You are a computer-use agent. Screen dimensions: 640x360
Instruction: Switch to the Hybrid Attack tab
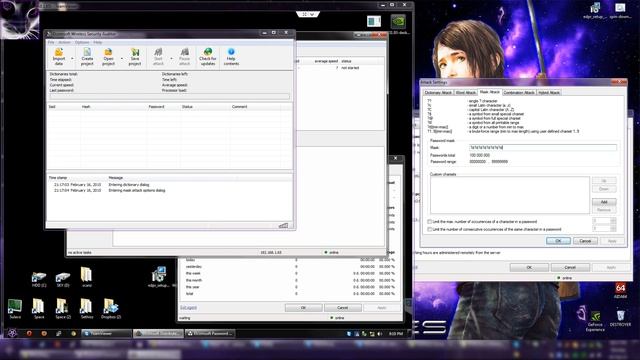tap(549, 93)
